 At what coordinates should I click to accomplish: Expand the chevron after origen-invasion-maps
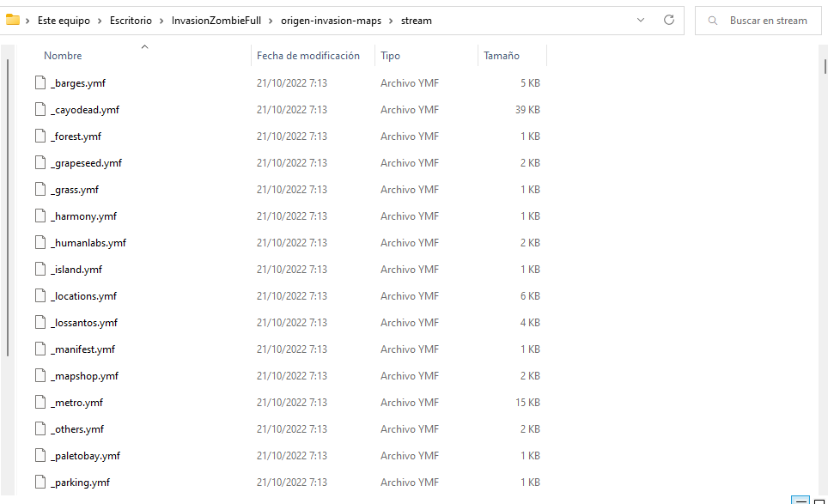pyautogui.click(x=391, y=21)
